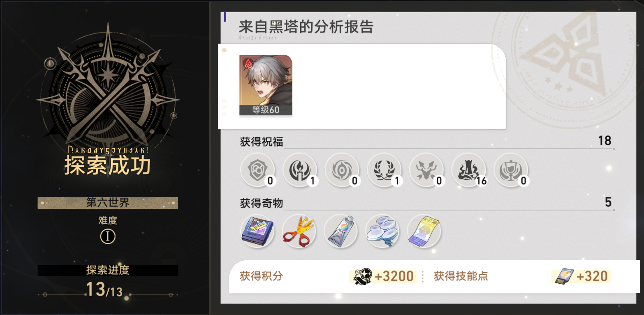Select the Remembrance blessing icon showing 1
Image resolution: width=644 pixels, height=315 pixels.
300,170
